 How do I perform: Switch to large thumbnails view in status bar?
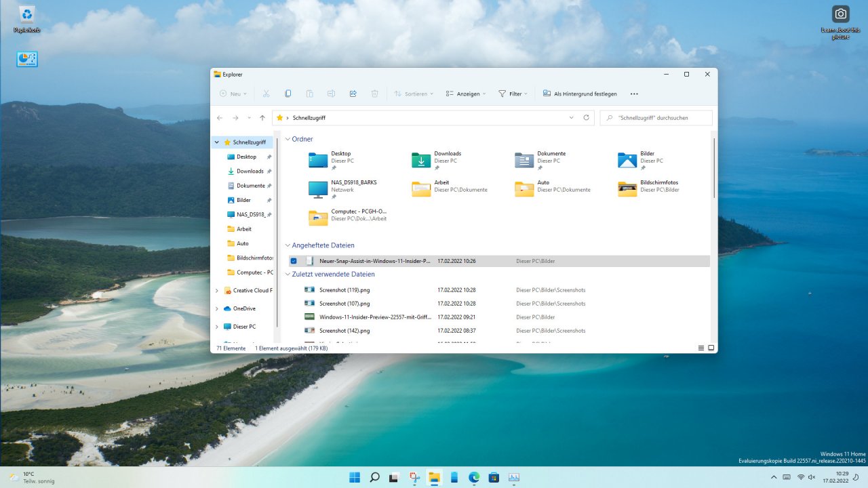(711, 348)
